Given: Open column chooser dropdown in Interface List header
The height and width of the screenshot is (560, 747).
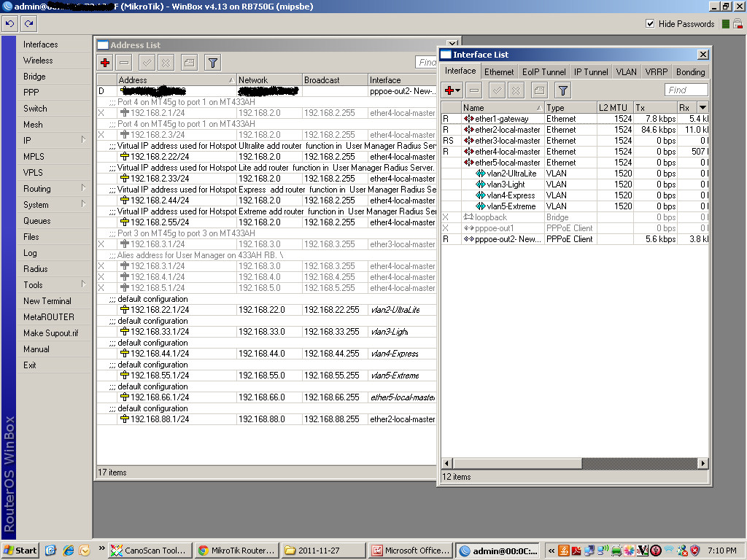Looking at the screenshot, I should (x=703, y=108).
